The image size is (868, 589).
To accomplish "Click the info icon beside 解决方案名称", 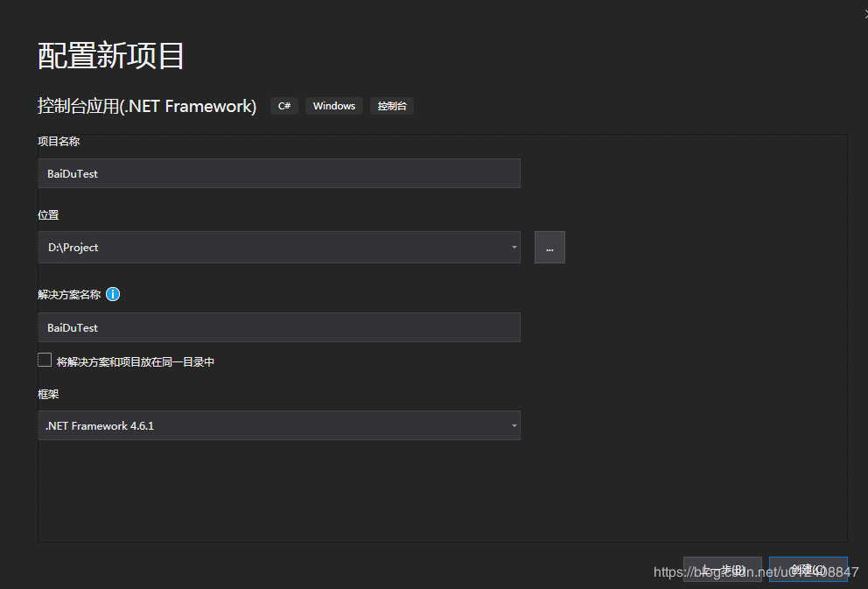I will pyautogui.click(x=113, y=294).
